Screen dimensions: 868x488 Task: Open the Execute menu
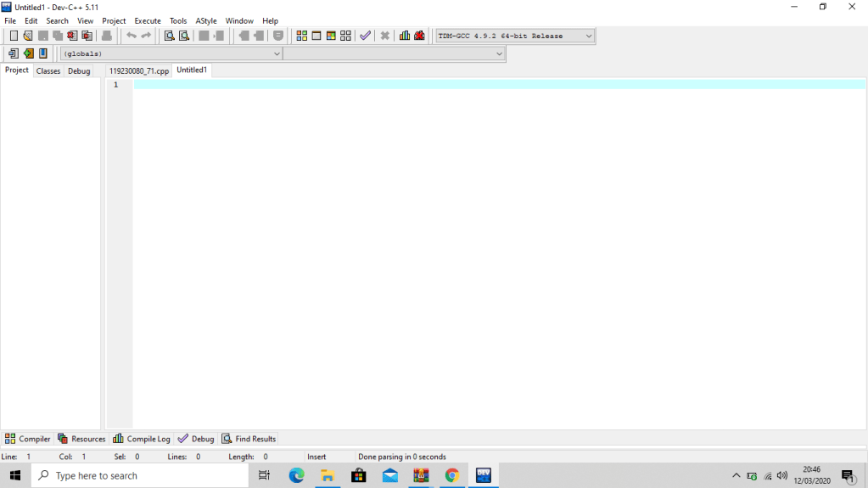pyautogui.click(x=148, y=20)
